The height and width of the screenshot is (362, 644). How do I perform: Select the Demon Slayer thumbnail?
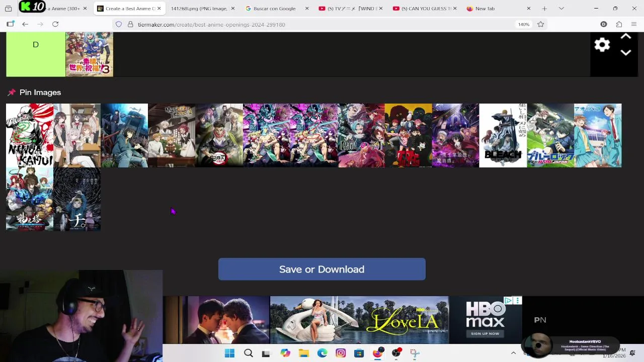pyautogui.click(x=219, y=135)
